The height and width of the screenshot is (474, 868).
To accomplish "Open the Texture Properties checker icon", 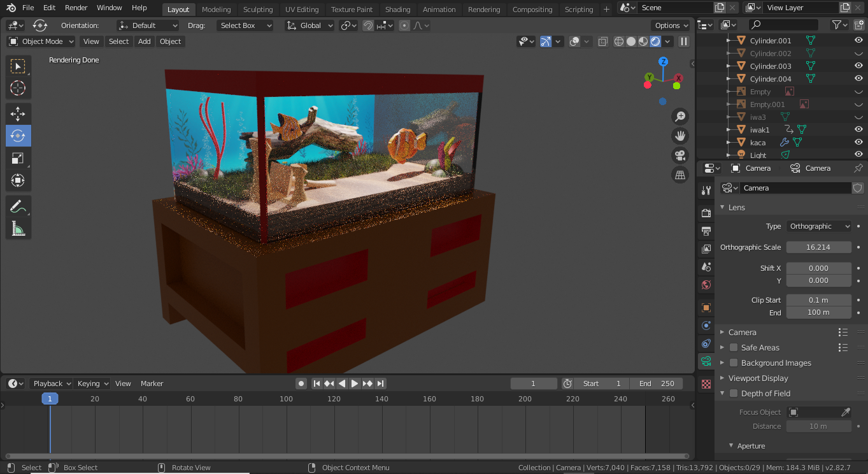I will (x=705, y=384).
